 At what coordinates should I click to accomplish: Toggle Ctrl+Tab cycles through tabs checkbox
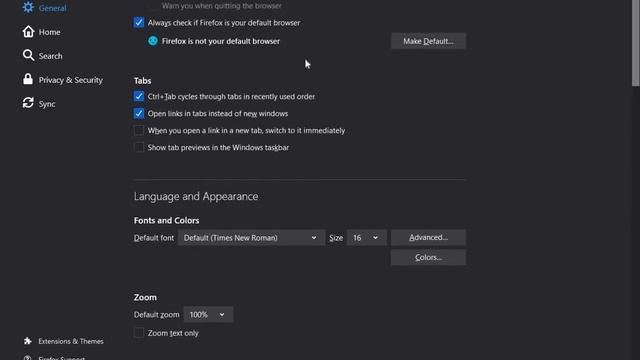point(139,96)
